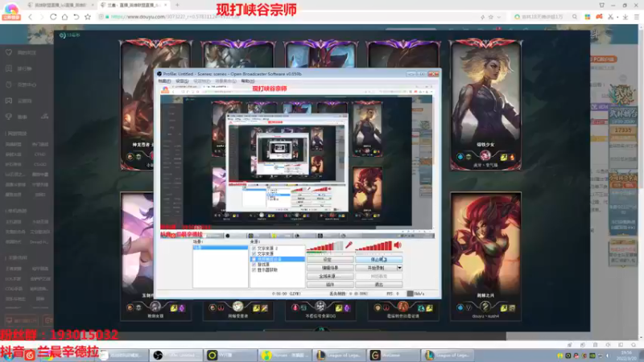644x362 pixels.
Task: Click 开始录制 start recording button
Action: pos(376,268)
